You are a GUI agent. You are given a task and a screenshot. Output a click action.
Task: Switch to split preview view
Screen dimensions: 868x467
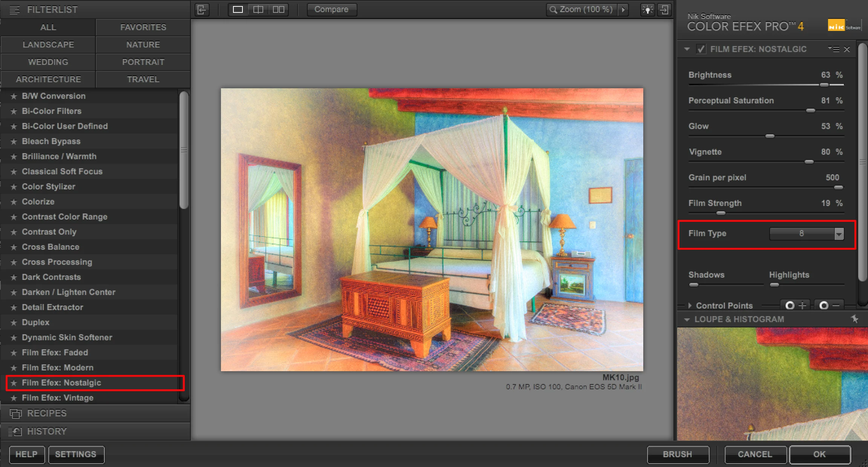pyautogui.click(x=258, y=9)
